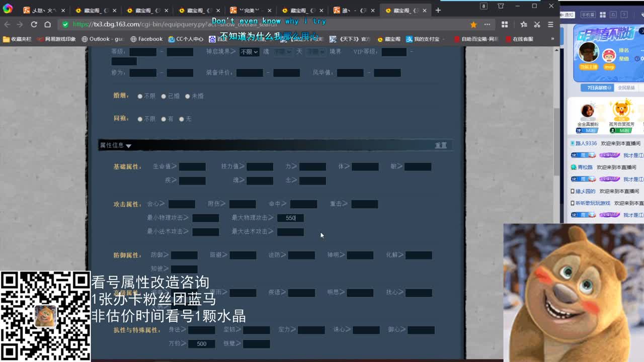Open the browser hamburger main menu

click(550, 24)
